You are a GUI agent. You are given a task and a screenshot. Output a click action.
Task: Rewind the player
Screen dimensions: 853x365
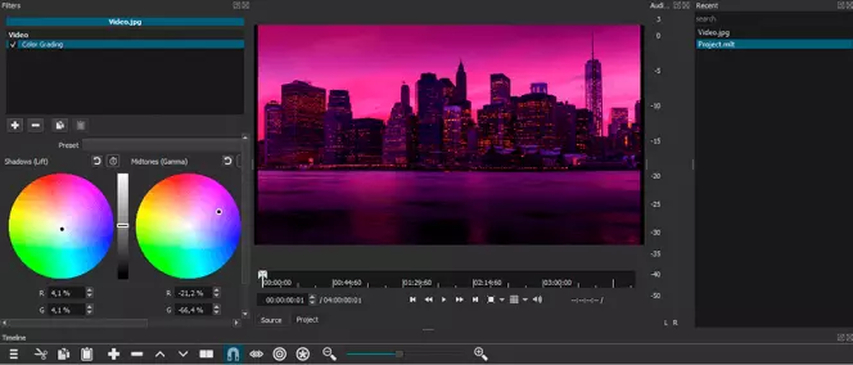tap(429, 300)
